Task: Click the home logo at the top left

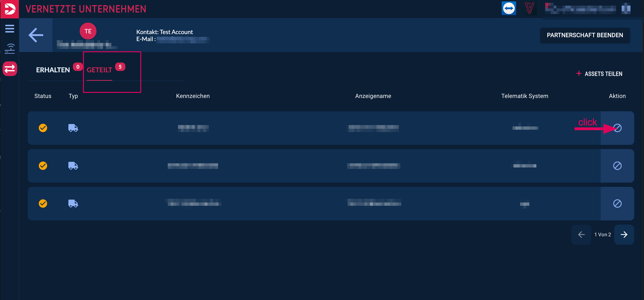Action: [10, 9]
